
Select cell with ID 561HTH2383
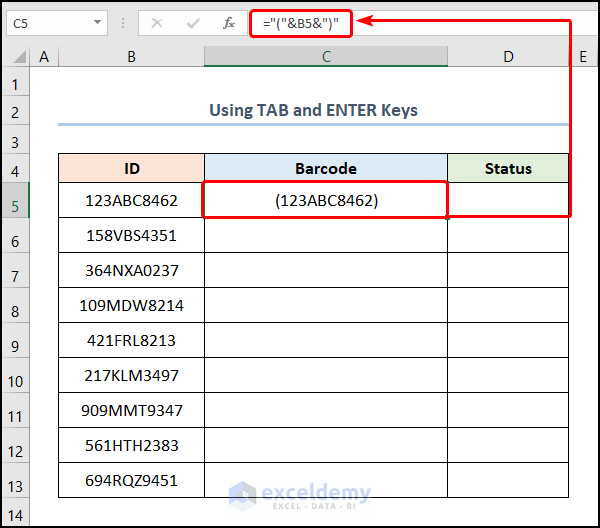click(x=132, y=446)
